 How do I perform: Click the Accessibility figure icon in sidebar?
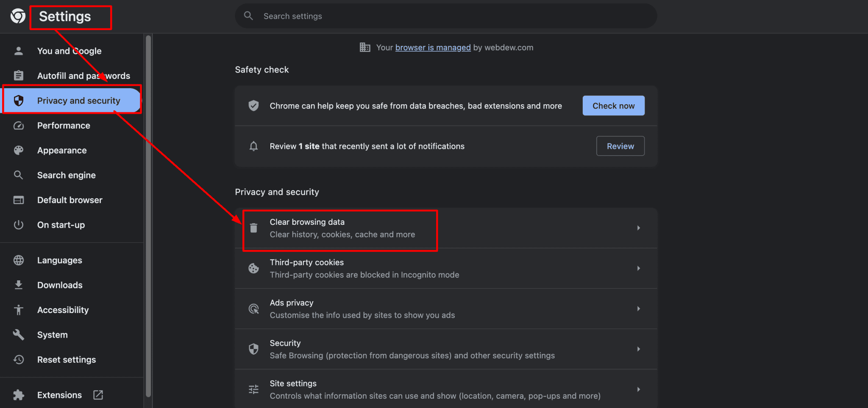pyautogui.click(x=19, y=310)
